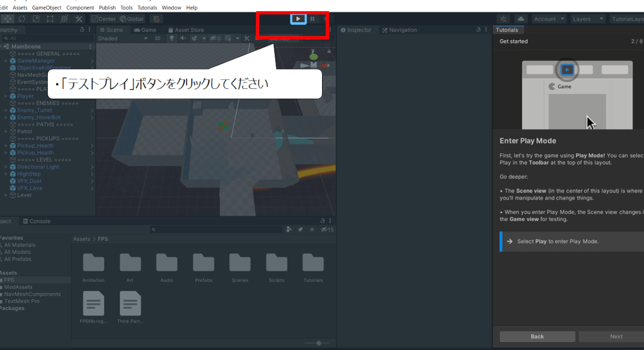Open the Animation folder
This screenshot has height=350, width=644.
point(93,267)
